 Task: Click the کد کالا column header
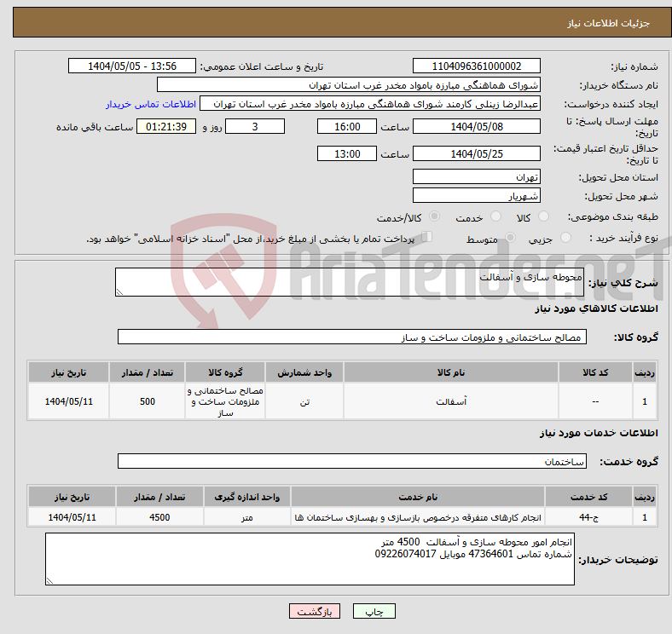595,372
